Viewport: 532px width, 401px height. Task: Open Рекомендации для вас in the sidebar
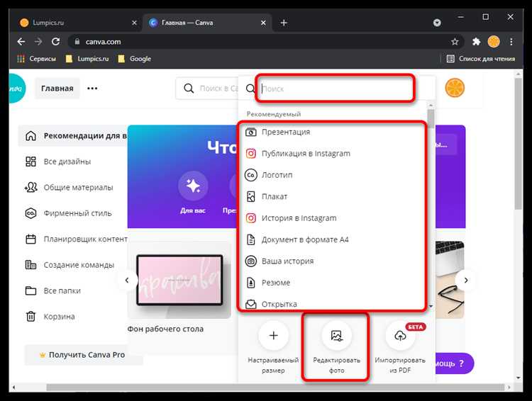[73, 135]
